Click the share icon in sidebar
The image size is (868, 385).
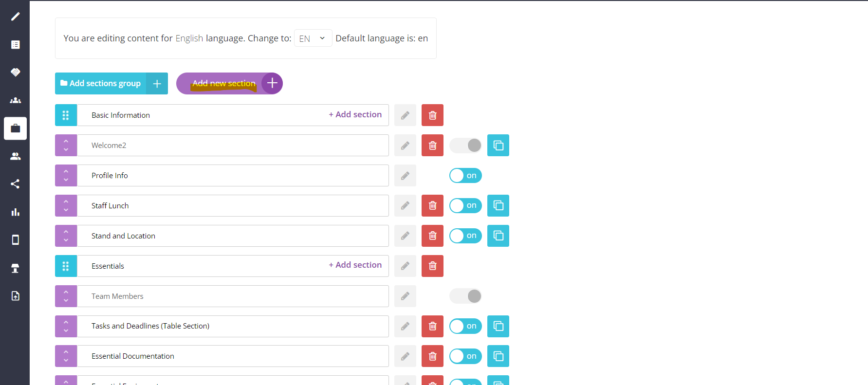pos(15,184)
